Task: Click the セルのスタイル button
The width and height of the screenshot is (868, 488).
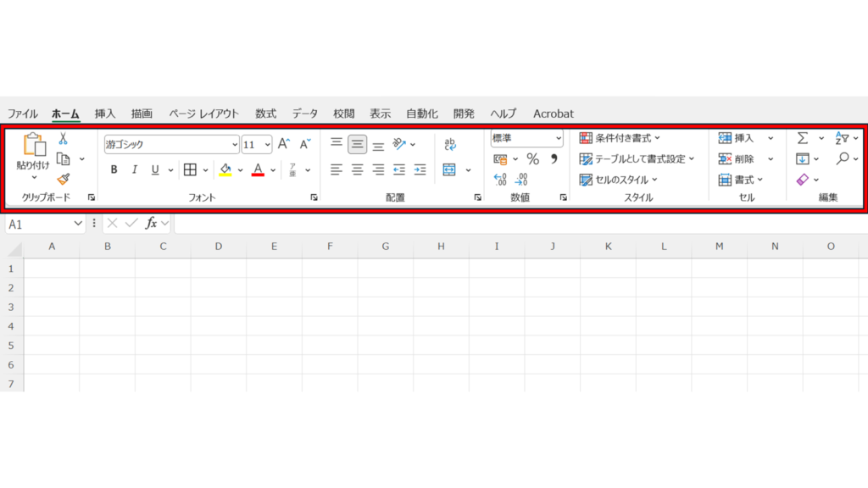Action: tap(619, 180)
